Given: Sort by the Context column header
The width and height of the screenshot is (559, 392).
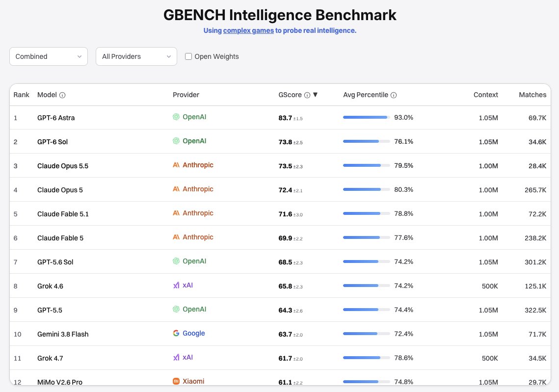Looking at the screenshot, I should point(485,95).
